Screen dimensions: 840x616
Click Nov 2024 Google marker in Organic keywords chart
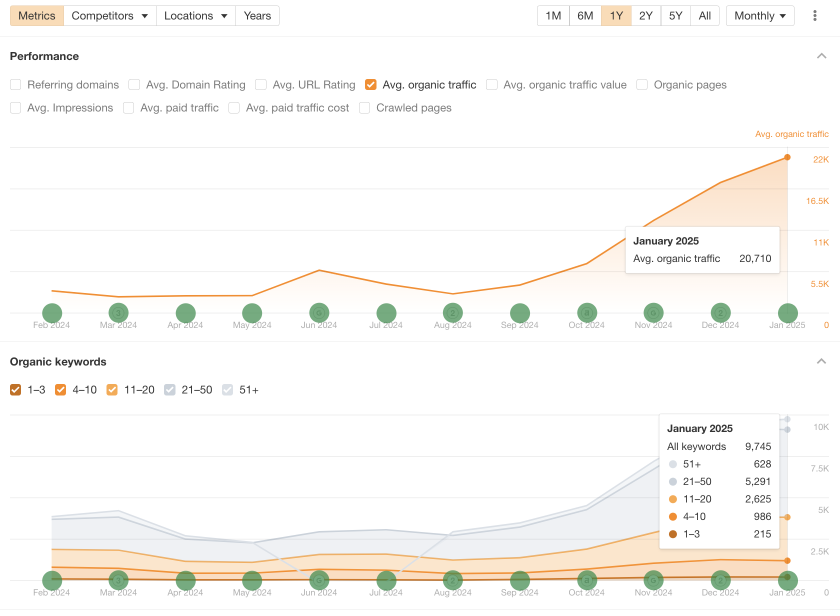pyautogui.click(x=653, y=580)
